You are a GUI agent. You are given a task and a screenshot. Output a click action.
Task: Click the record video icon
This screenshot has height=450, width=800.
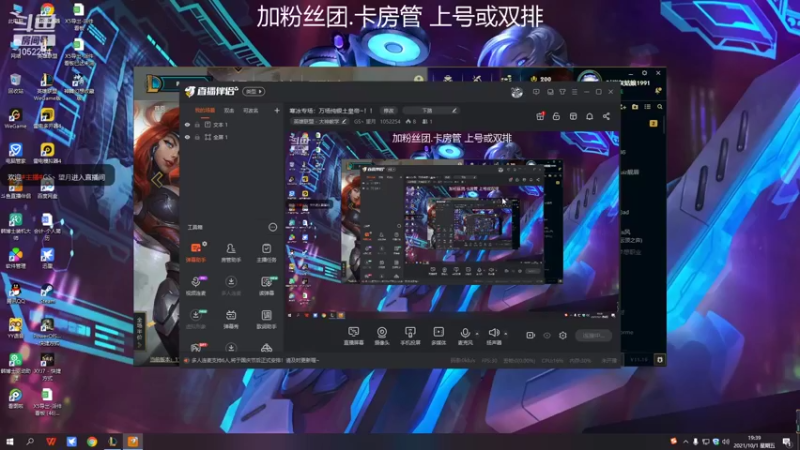pos(531,335)
